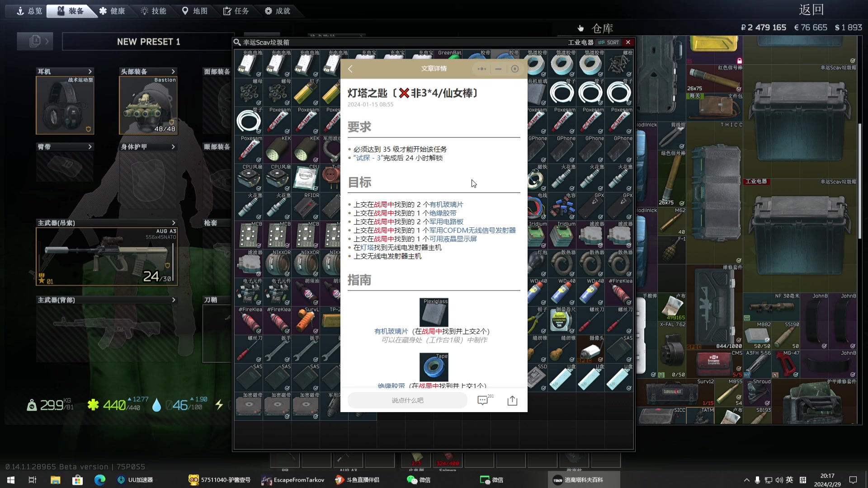Follow the 灯塔 map link
The height and width of the screenshot is (488, 868).
(367, 247)
